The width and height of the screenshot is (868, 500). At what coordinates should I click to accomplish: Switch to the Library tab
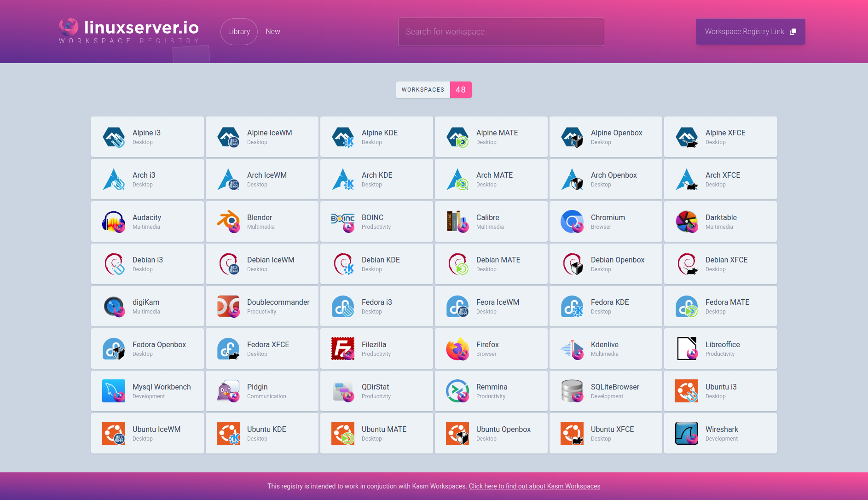(x=239, y=32)
